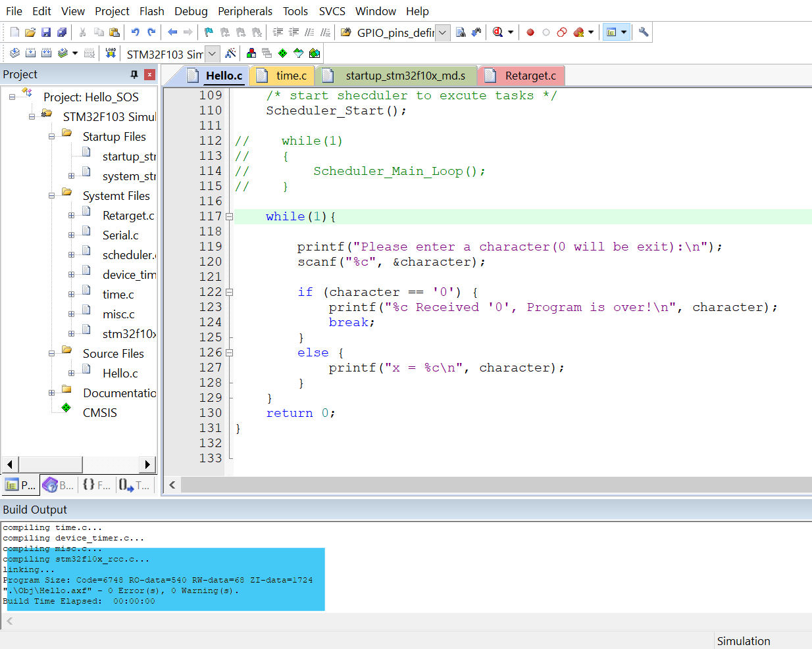The height and width of the screenshot is (649, 812).
Task: Rebuild all target files
Action: pos(46,53)
